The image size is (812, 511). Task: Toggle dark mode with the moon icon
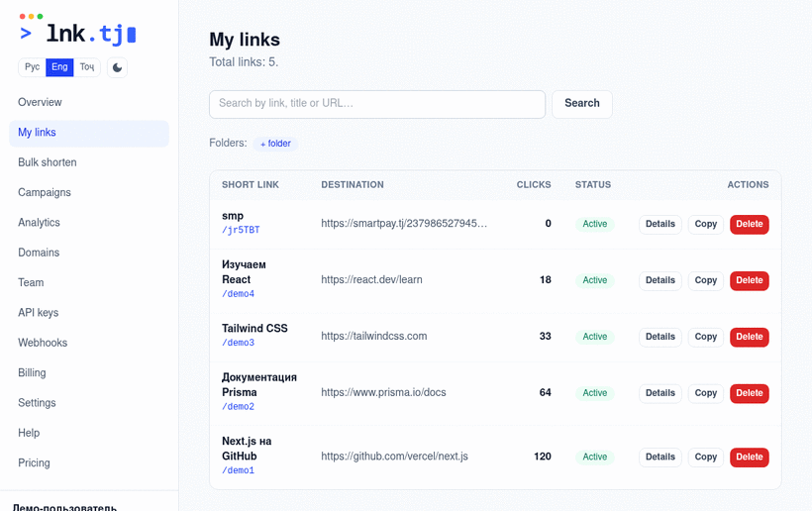tap(117, 67)
